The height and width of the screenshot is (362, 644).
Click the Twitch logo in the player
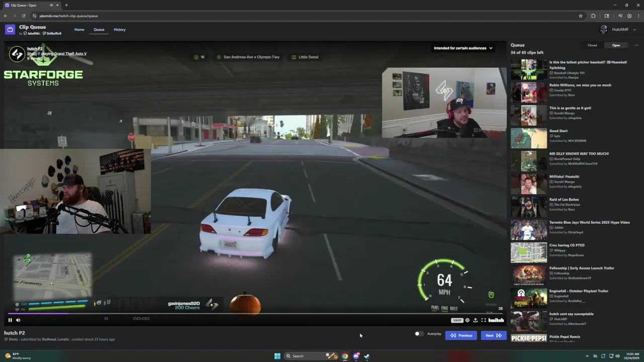point(496,320)
